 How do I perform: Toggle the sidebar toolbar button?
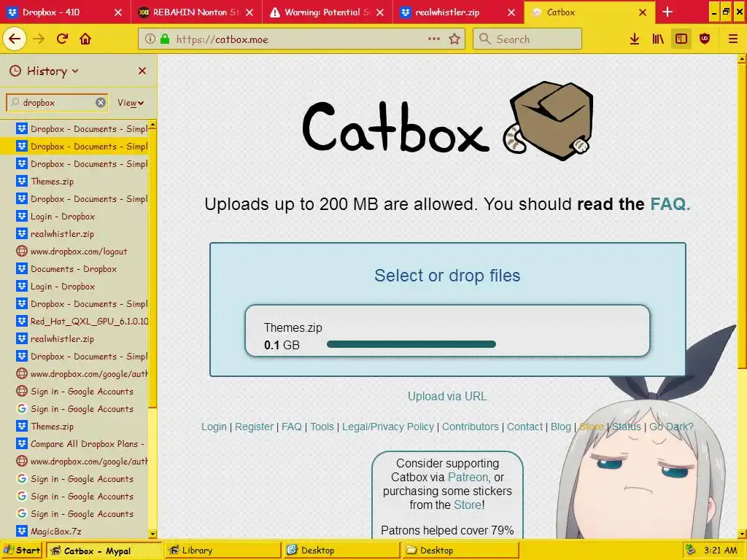pyautogui.click(x=681, y=39)
